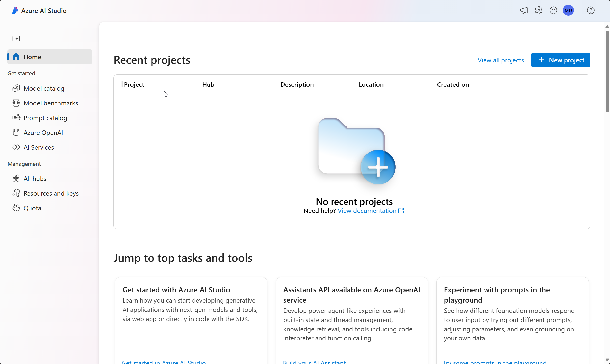Open the View documentation link

[367, 211]
